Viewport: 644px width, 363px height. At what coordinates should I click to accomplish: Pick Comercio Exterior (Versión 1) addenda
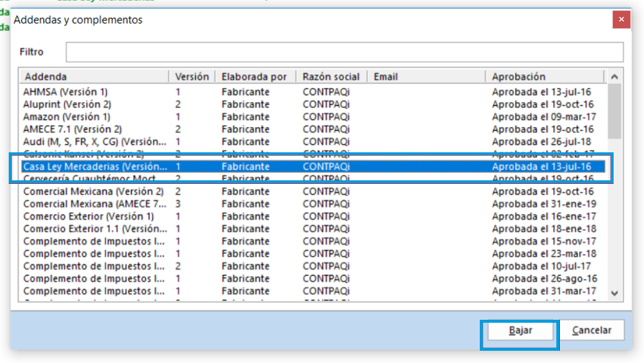pos(89,217)
